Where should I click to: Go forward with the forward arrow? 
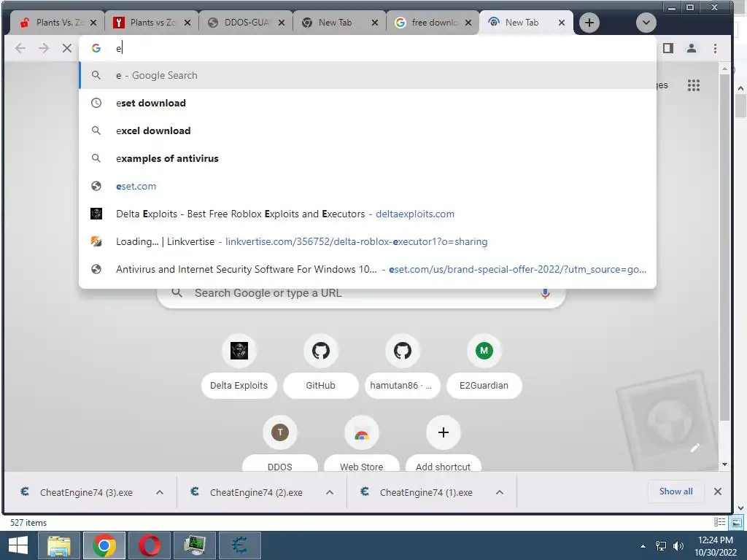(44, 48)
